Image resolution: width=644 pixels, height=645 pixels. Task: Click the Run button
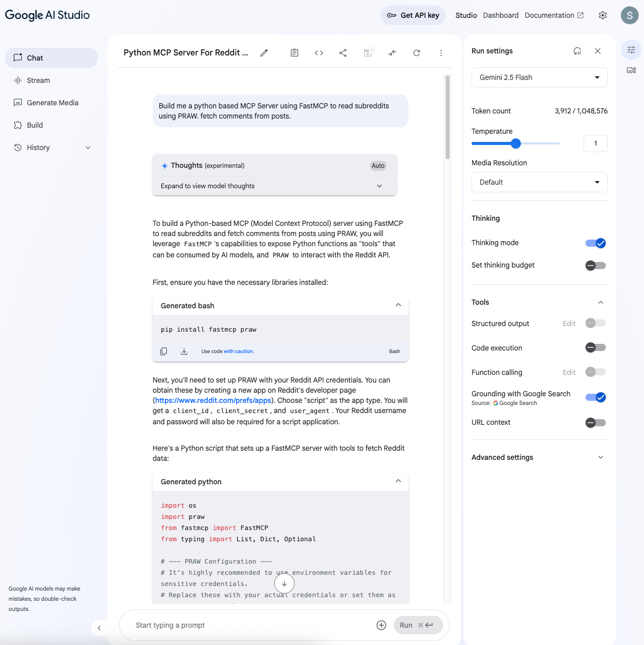418,625
